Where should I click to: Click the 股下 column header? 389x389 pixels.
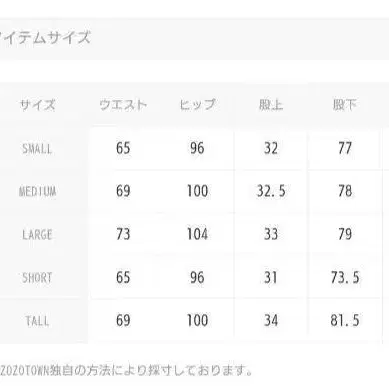[x=345, y=105]
